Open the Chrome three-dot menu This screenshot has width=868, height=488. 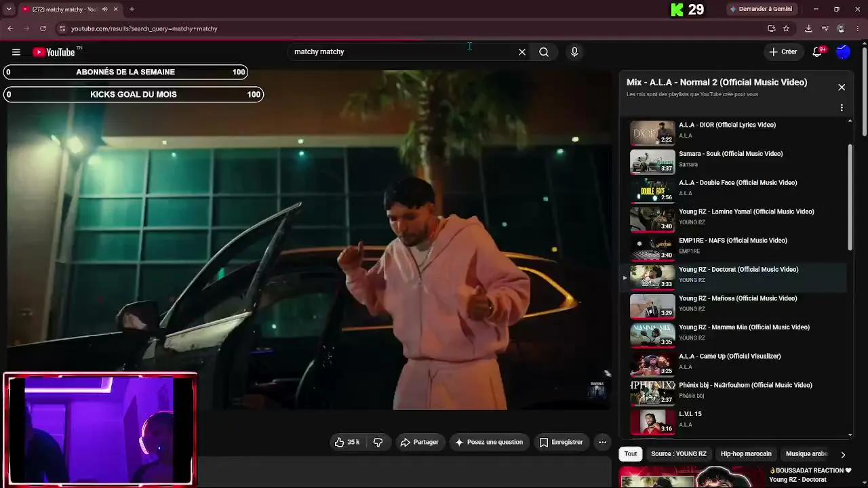858,28
